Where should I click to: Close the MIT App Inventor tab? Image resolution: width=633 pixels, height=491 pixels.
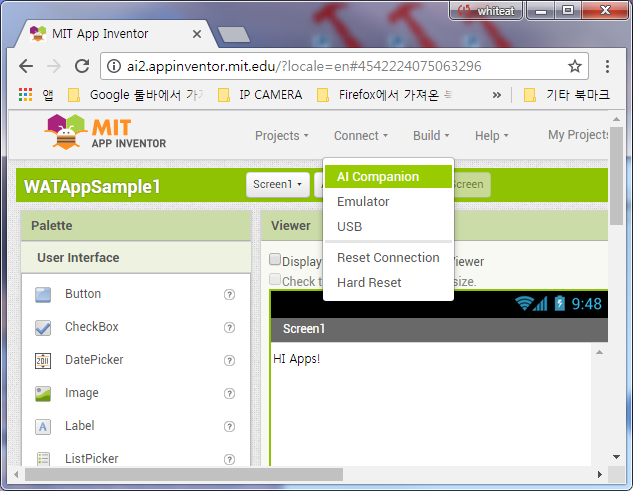point(197,34)
